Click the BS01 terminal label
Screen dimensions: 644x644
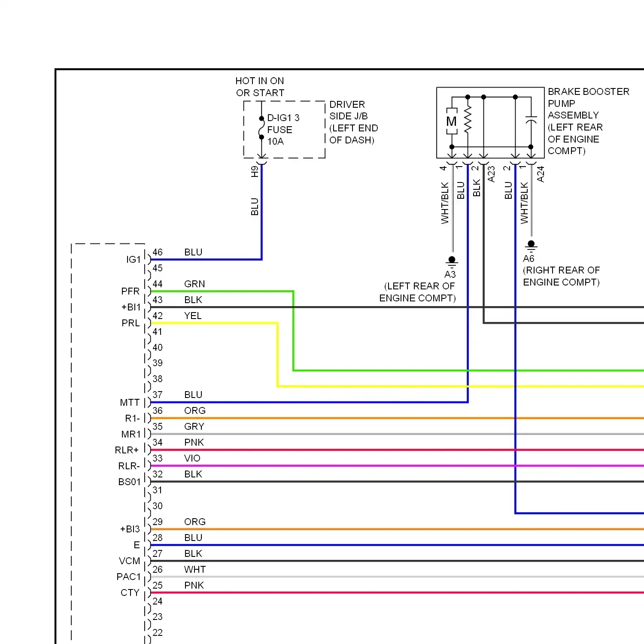tap(129, 482)
